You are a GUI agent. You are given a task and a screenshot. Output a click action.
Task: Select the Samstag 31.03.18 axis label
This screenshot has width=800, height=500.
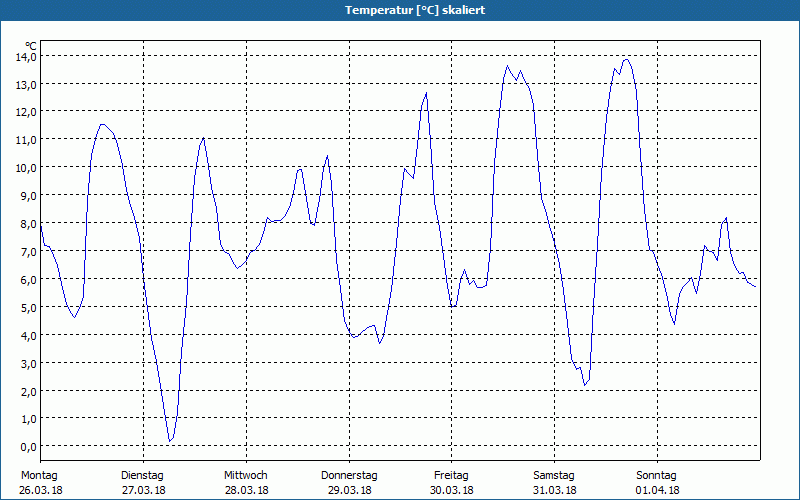click(x=554, y=483)
